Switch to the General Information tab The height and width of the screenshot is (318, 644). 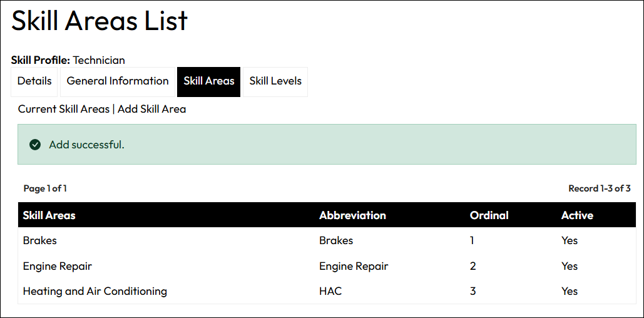pyautogui.click(x=118, y=81)
